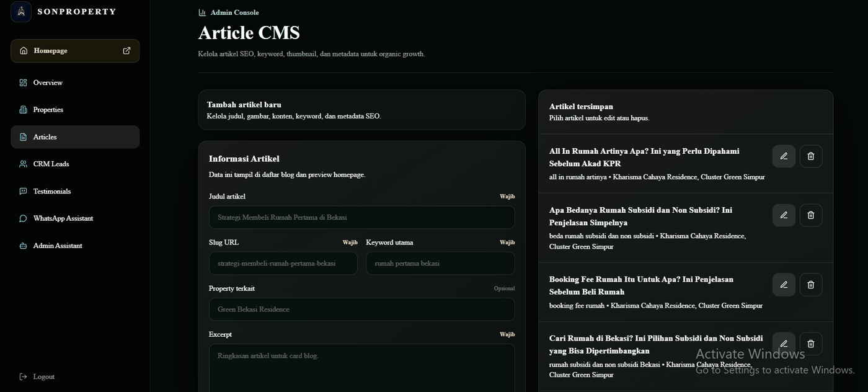Click the "Artikel tersimpan" panel heading

(x=581, y=107)
